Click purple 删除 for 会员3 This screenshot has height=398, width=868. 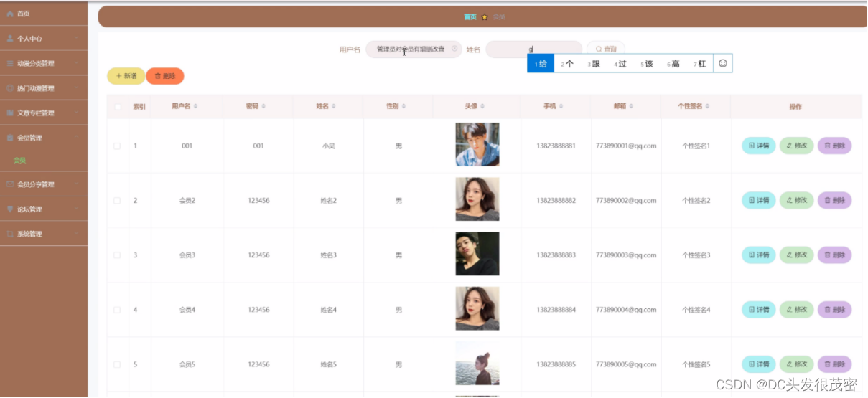click(835, 255)
